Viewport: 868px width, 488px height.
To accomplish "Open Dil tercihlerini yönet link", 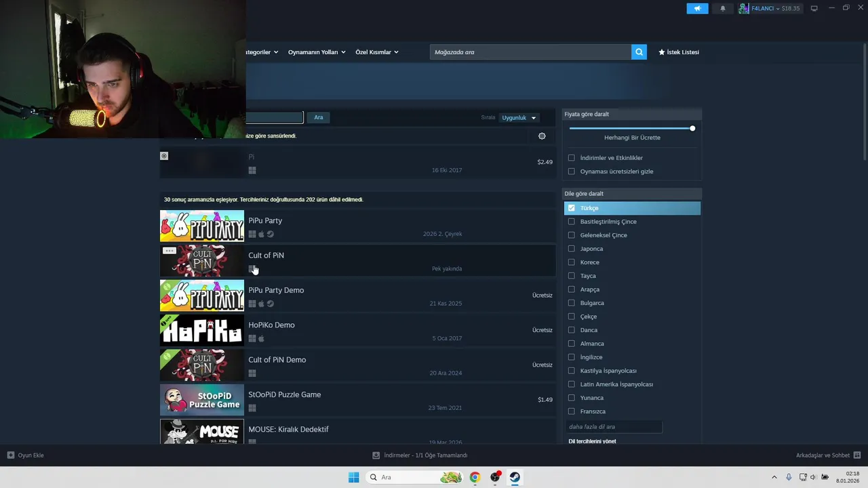I will pyautogui.click(x=593, y=441).
